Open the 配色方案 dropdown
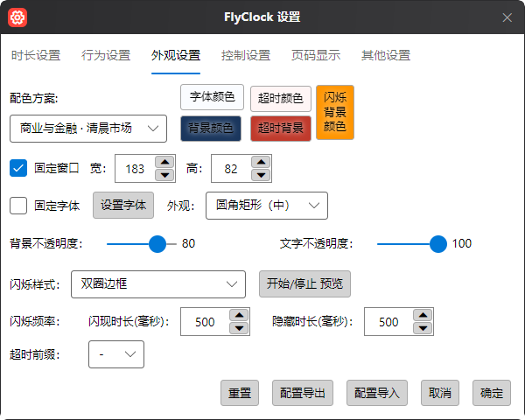The image size is (525, 420). pyautogui.click(x=88, y=129)
